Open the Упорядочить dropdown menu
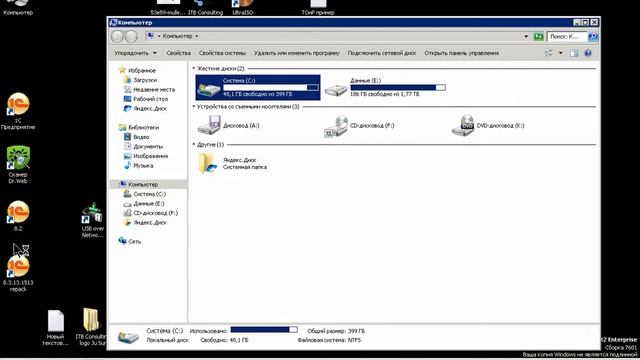 [135, 53]
